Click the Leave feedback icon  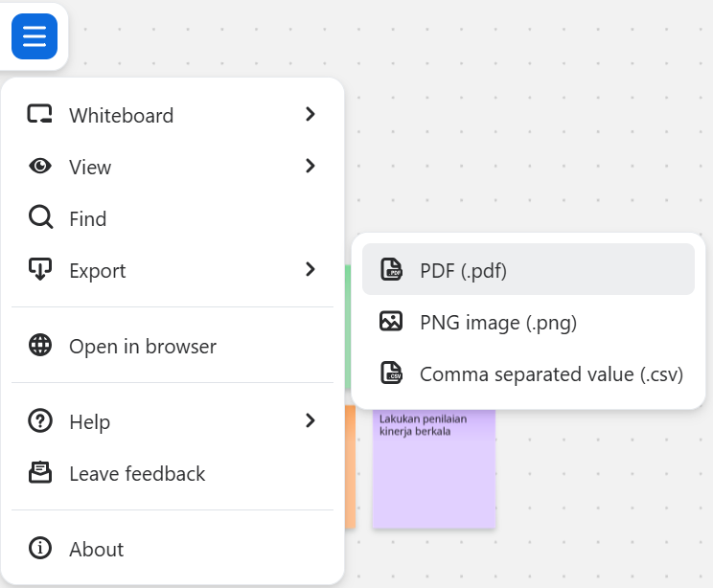click(40, 473)
